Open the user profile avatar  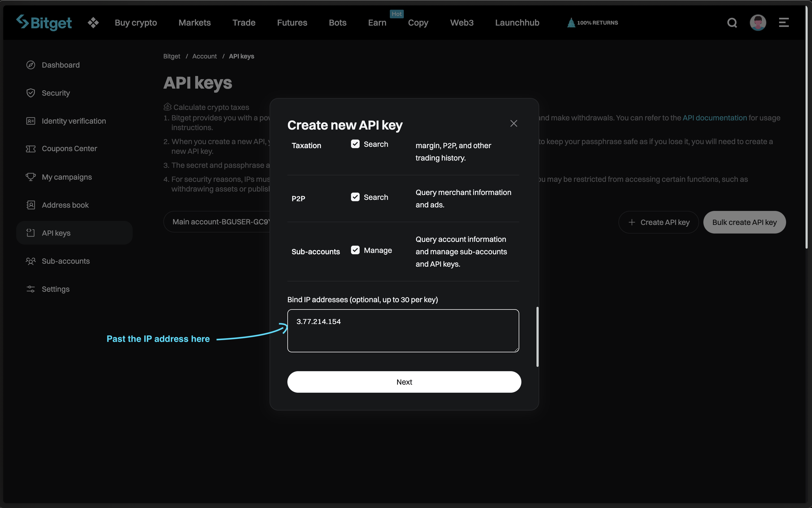(x=758, y=23)
